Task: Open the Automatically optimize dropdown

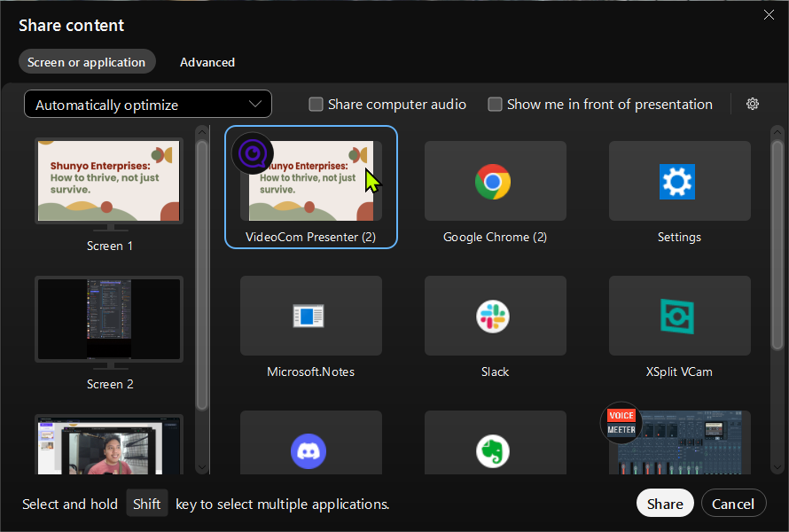Action: click(148, 105)
